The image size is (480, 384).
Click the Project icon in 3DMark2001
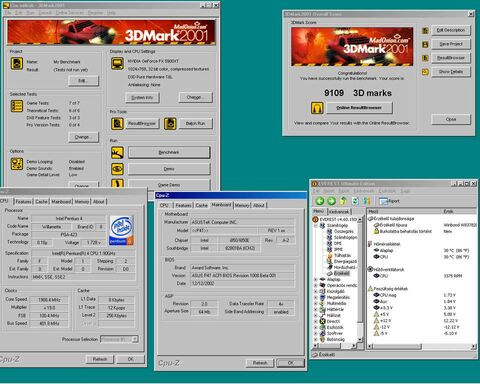point(17,63)
